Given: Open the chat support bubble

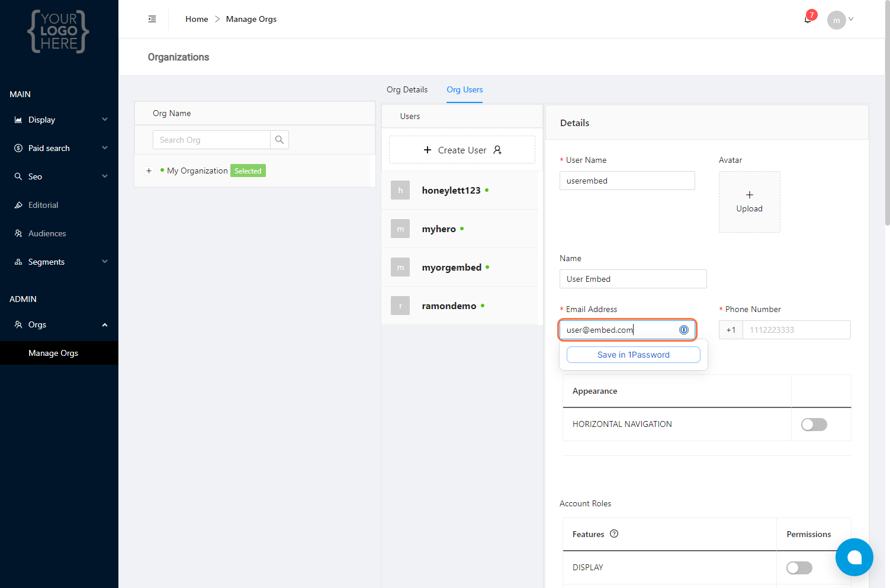Looking at the screenshot, I should [854, 557].
